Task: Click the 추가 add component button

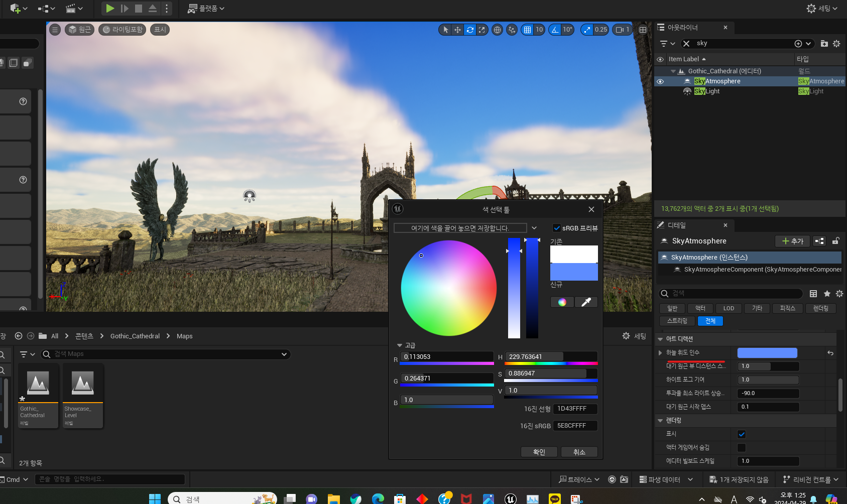Action: (x=792, y=241)
